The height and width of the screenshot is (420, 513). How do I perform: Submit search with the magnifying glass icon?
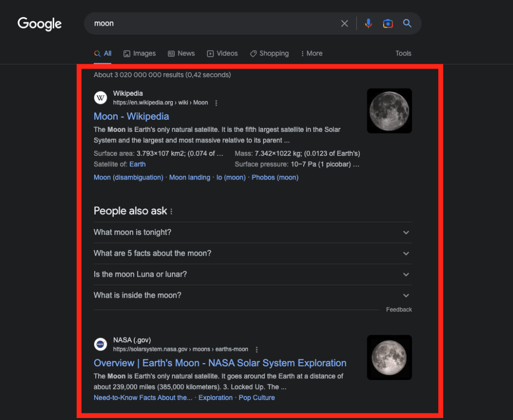407,23
